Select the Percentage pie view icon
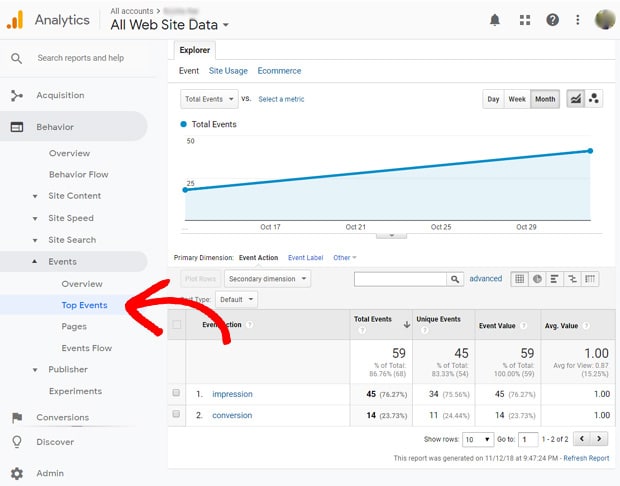620x486 pixels. pos(537,279)
